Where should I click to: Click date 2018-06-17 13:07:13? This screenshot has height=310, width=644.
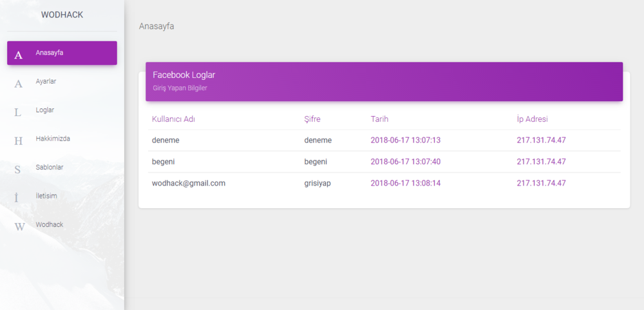click(x=405, y=140)
